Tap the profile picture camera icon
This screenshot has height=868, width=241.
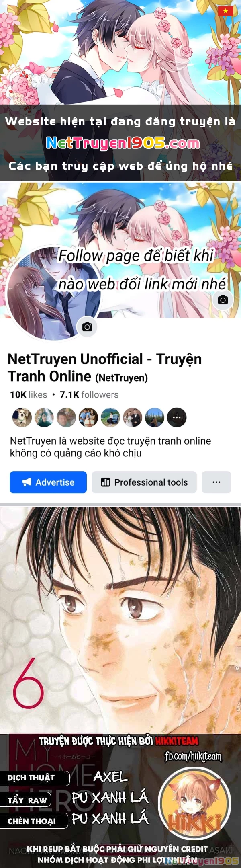pos(87,327)
